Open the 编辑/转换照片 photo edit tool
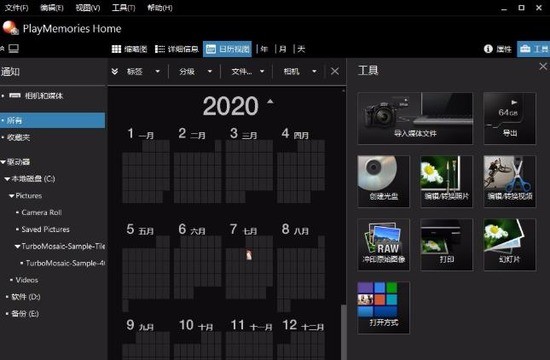This screenshot has width=550, height=360. (x=447, y=181)
